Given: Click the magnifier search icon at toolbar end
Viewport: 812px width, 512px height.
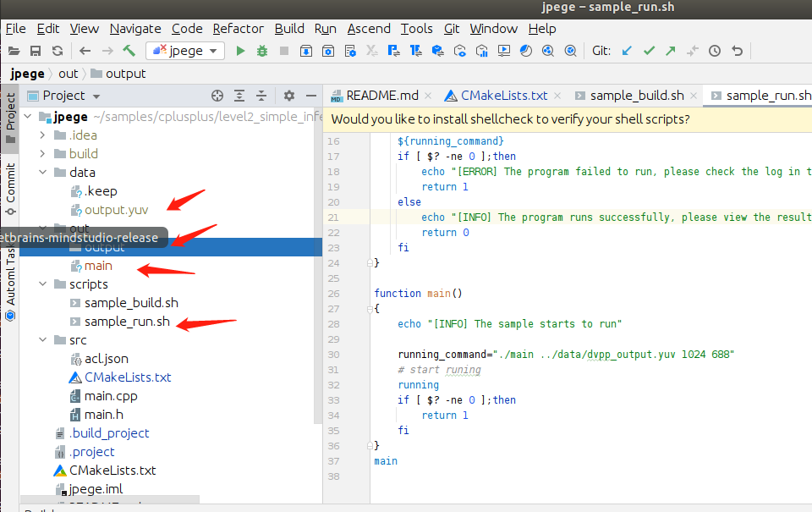Looking at the screenshot, I should [x=570, y=51].
